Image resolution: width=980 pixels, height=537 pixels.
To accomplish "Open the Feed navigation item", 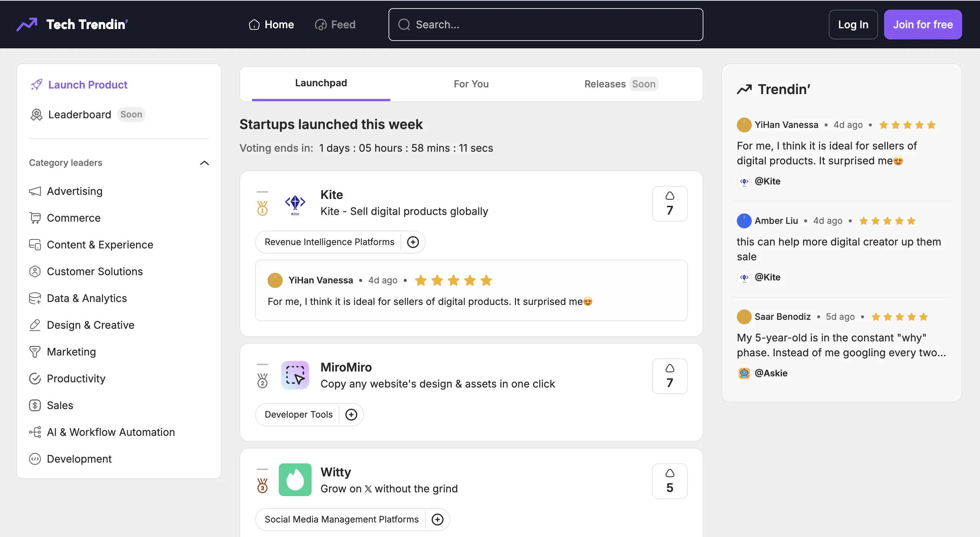I will [335, 24].
